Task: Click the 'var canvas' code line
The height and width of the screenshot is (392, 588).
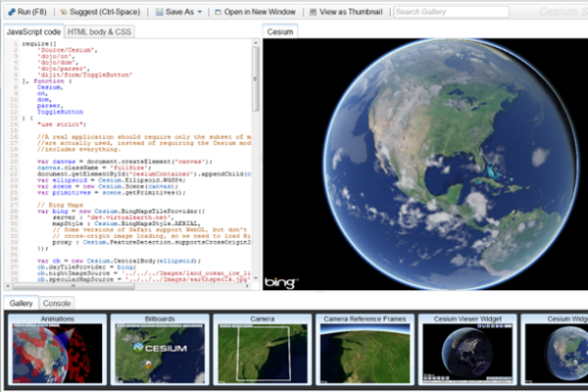Action: [x=124, y=162]
